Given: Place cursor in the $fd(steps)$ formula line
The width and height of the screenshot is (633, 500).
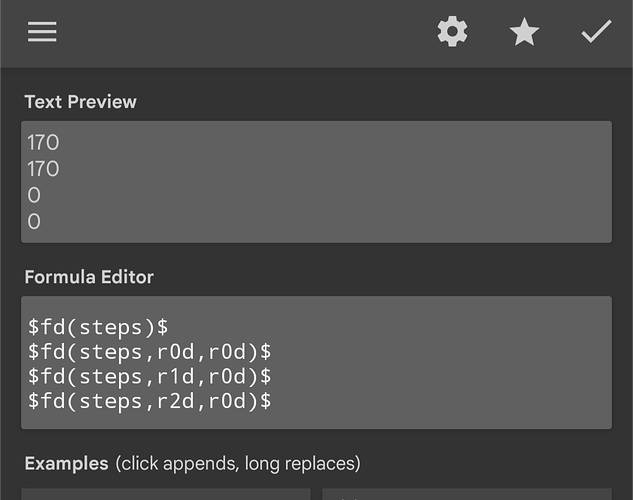Looking at the screenshot, I should click(98, 326).
